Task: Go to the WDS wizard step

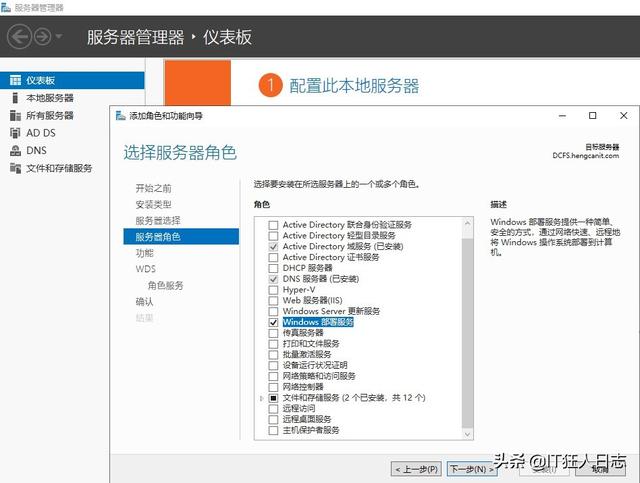Action: coord(146,269)
